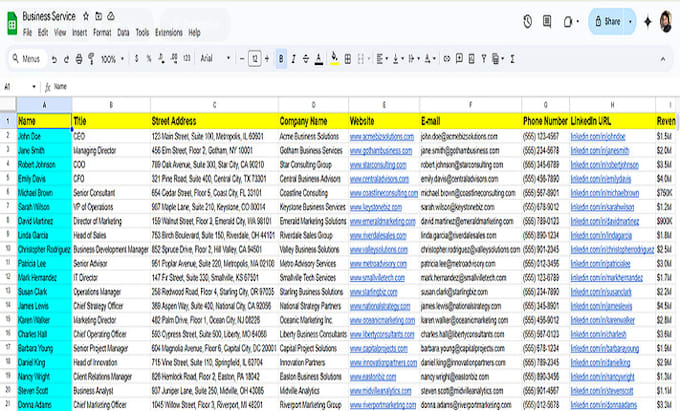
Task: Redo the last action
Action: click(66, 59)
